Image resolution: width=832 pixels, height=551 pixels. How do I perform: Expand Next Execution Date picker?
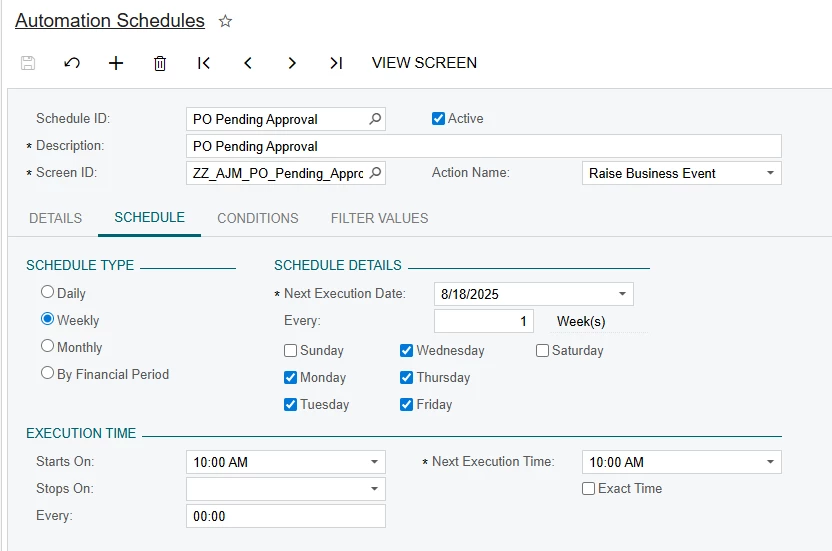point(622,294)
